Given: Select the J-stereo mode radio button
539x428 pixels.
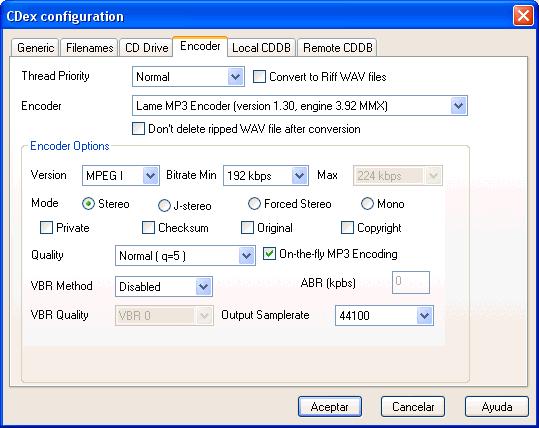Looking at the screenshot, I should [164, 206].
